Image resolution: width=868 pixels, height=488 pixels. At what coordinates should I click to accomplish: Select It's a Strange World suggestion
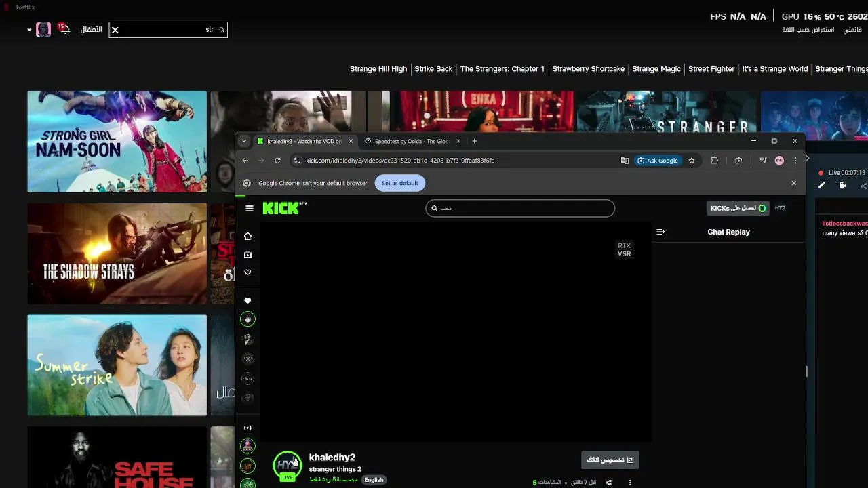[775, 69]
